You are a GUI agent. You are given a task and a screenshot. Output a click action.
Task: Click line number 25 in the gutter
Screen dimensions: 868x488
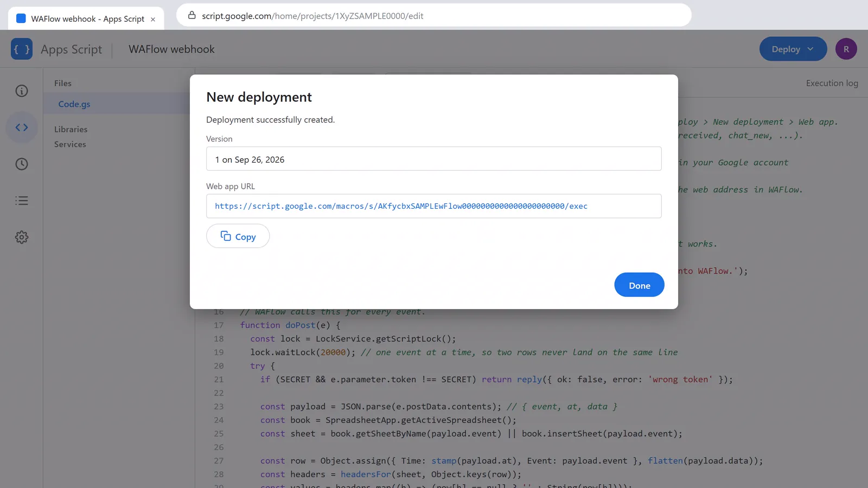click(x=219, y=434)
